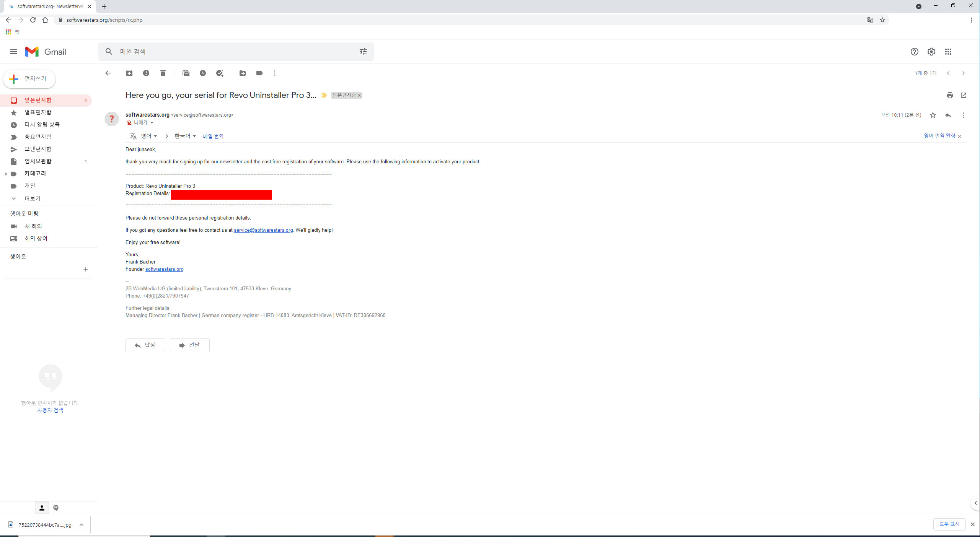Click the 전달 forward button
980x537 pixels.
point(190,345)
